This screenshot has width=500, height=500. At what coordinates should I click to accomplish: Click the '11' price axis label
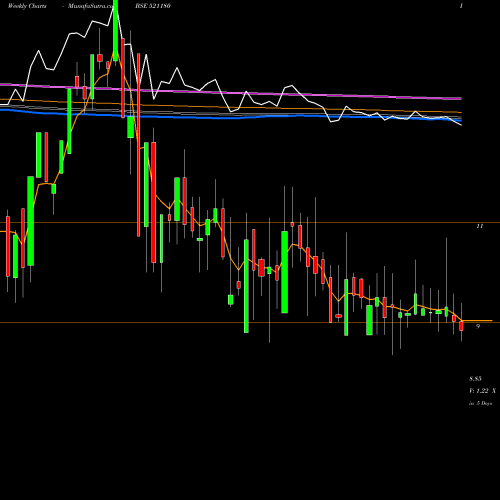click(x=479, y=226)
